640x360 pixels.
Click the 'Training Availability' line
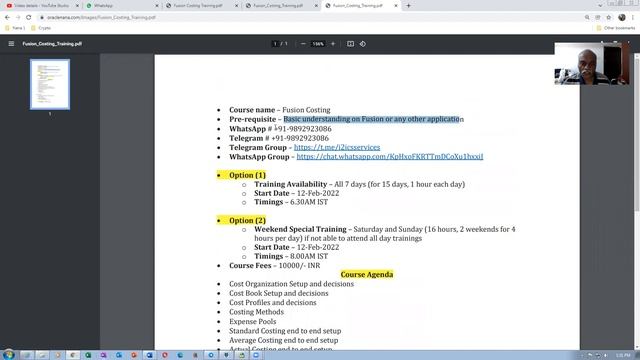tap(359, 184)
